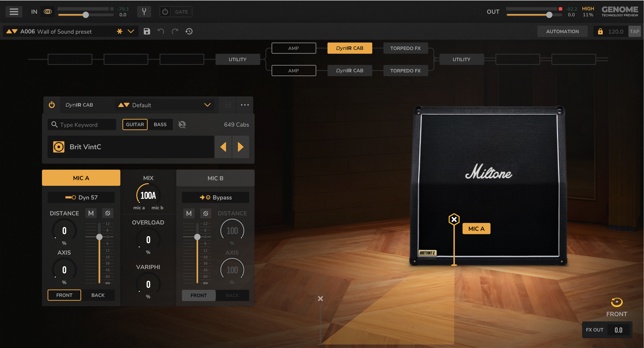Image resolution: width=644 pixels, height=348 pixels.
Task: Go to next cabinet with right arrow
Action: point(240,147)
